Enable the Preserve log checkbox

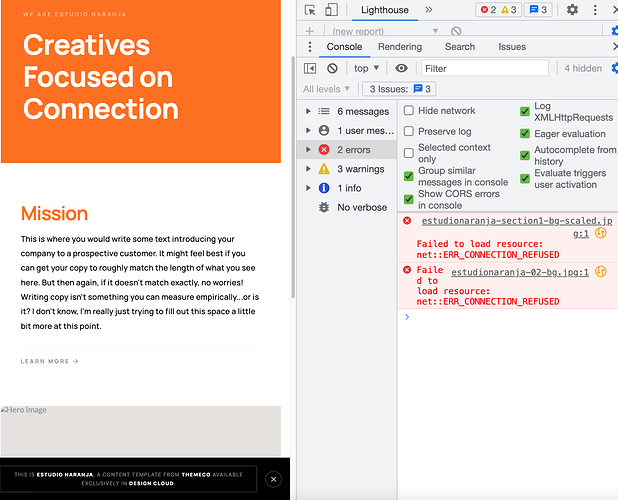pyautogui.click(x=409, y=131)
